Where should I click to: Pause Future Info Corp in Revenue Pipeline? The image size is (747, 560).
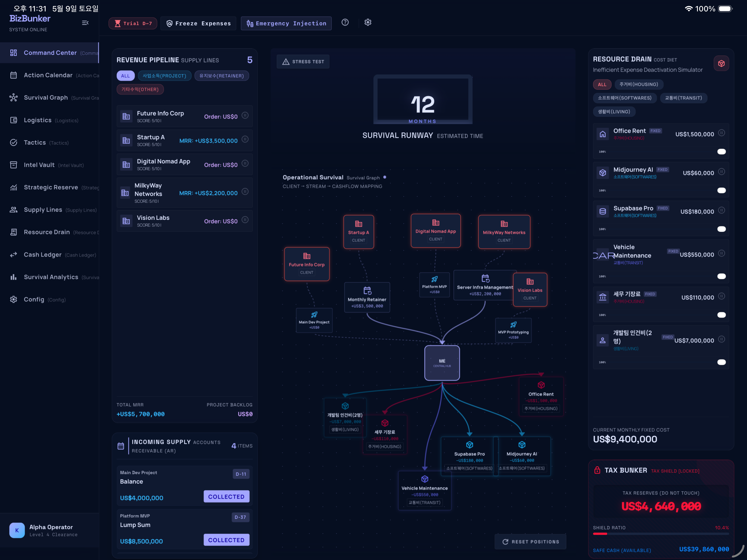[245, 115]
